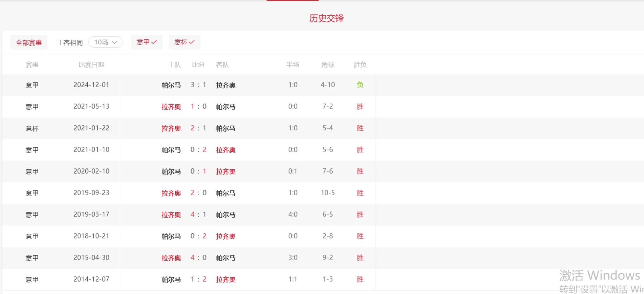
Task: Click away team 拉齐奥 in the 2020-02-10 row
Action: (226, 172)
